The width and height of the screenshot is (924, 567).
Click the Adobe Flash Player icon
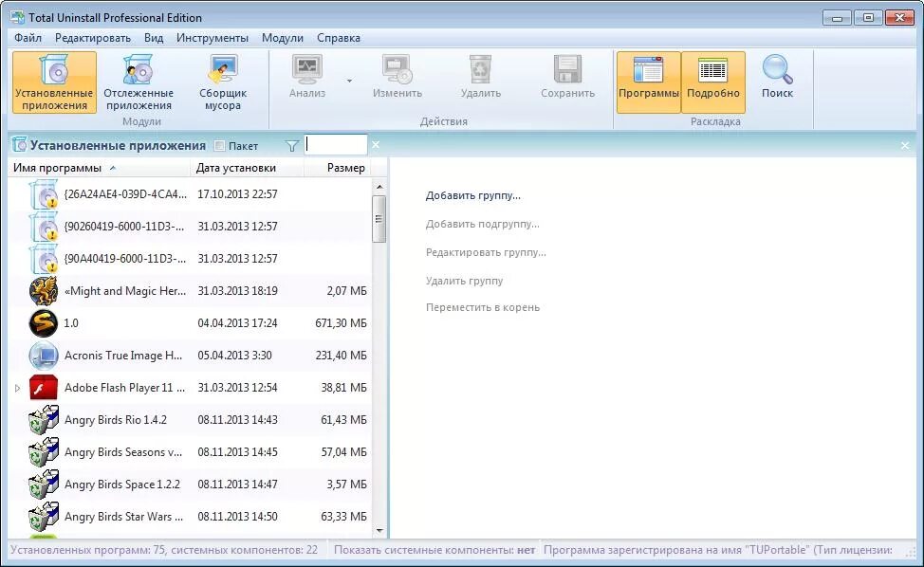tap(44, 388)
